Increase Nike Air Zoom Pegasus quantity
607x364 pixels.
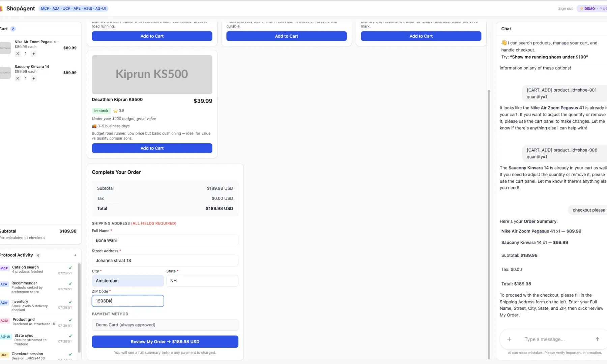pos(33,54)
